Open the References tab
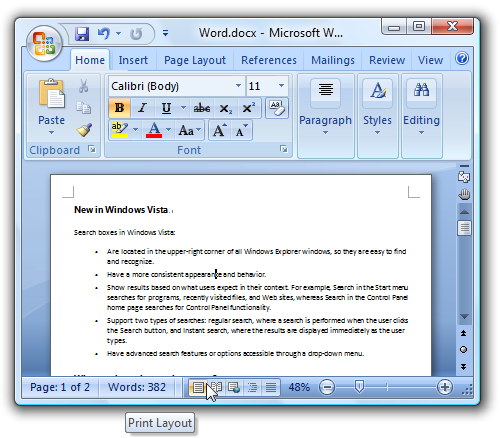Viewport: 500px width, 438px height. point(269,60)
